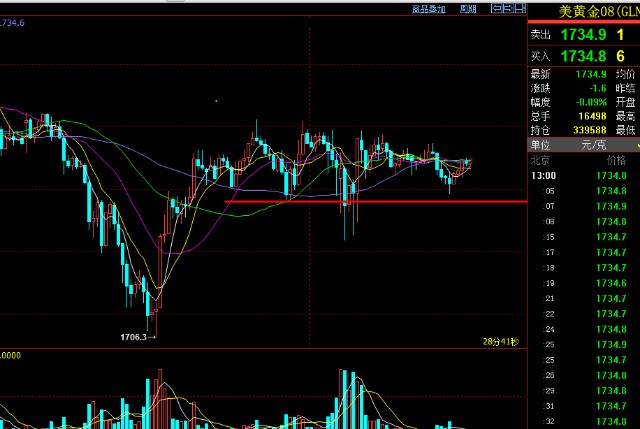
Task: Click the 北京 time column header
Action: pos(539,159)
